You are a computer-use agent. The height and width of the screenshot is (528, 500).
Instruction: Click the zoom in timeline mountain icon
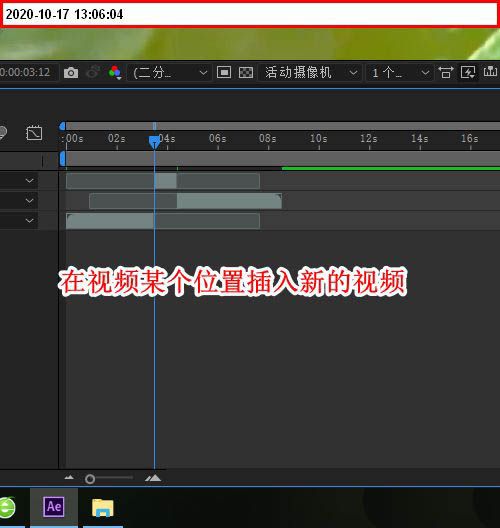(x=153, y=478)
